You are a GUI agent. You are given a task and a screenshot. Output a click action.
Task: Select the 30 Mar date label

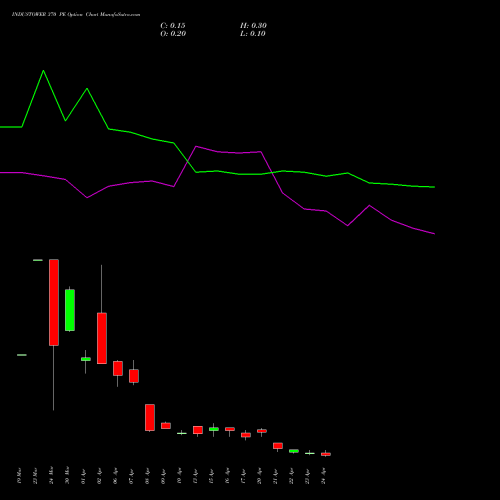[68, 476]
